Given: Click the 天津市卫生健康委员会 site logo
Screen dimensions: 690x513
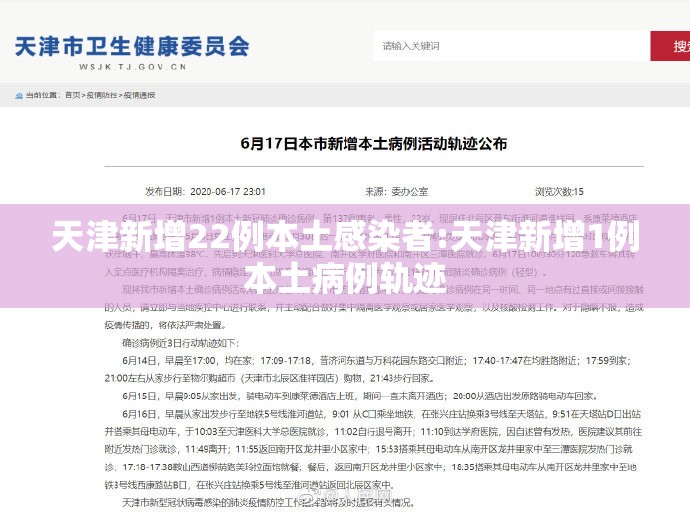Looking at the screenshot, I should (132, 47).
